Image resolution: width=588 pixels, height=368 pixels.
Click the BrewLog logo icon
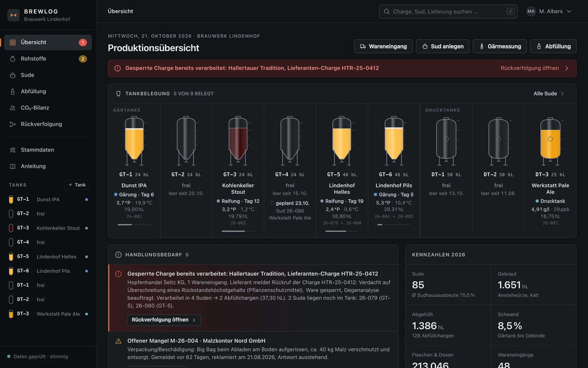[13, 15]
